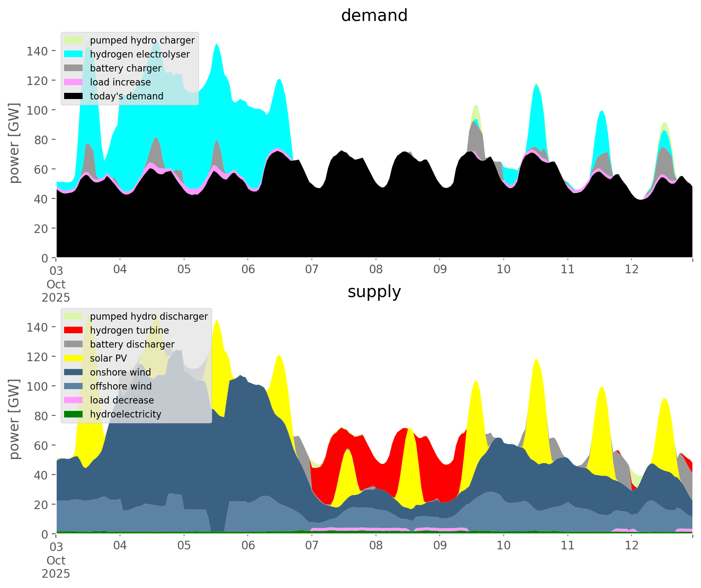701x588 pixels.
Task: Click the "pumped hydro discharger" legend label
Action: point(149,316)
